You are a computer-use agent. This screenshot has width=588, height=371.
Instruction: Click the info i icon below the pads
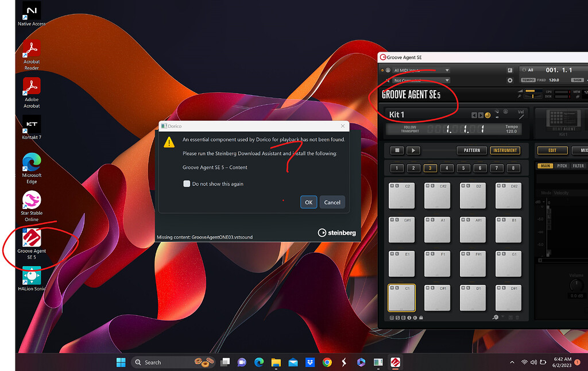(409, 318)
